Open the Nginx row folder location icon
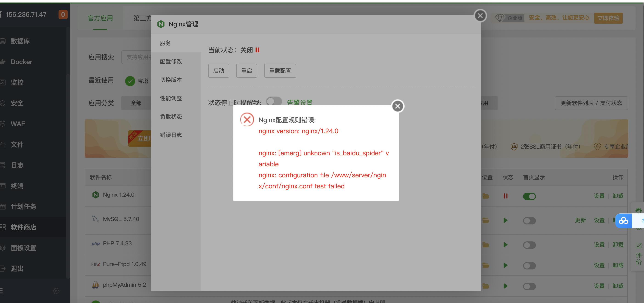 [x=485, y=196]
